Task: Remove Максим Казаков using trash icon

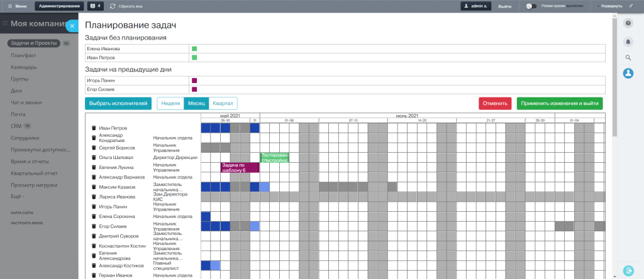Action: (x=94, y=187)
